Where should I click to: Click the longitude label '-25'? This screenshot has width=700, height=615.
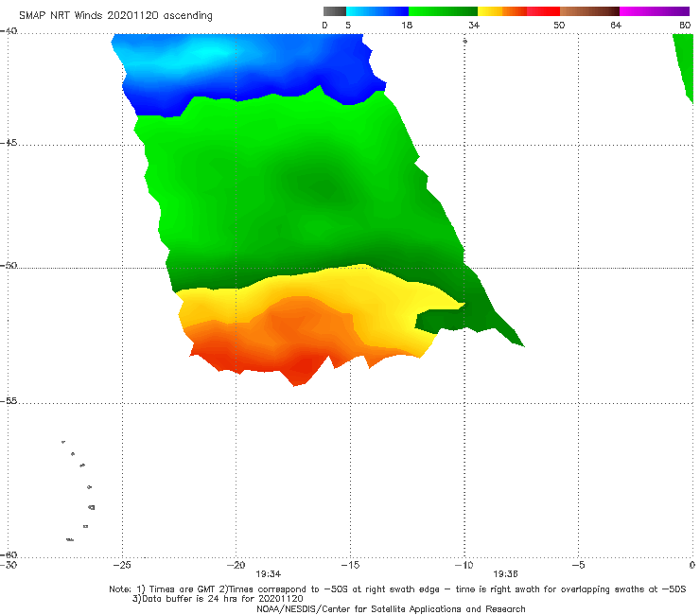click(122, 565)
